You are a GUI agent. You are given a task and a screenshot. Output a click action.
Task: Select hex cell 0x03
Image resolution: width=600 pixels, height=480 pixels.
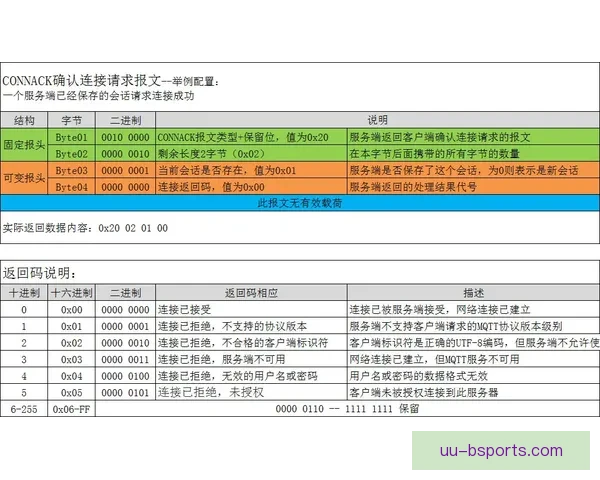(72, 359)
